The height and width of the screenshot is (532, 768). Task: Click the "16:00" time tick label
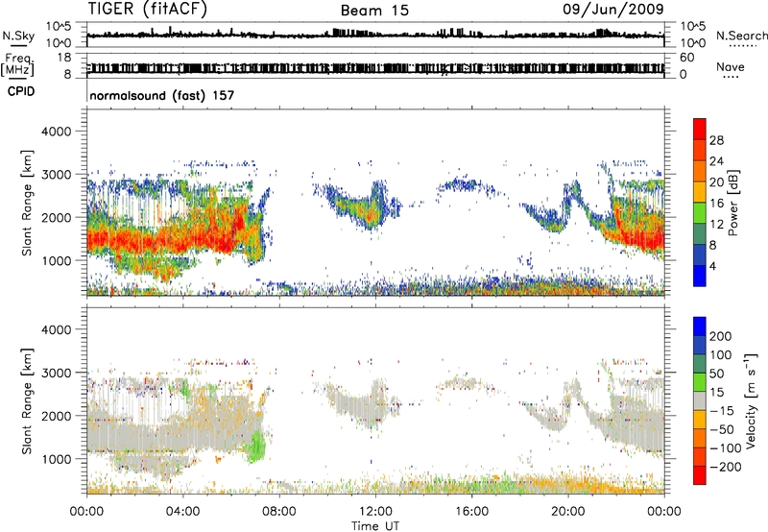click(x=471, y=512)
